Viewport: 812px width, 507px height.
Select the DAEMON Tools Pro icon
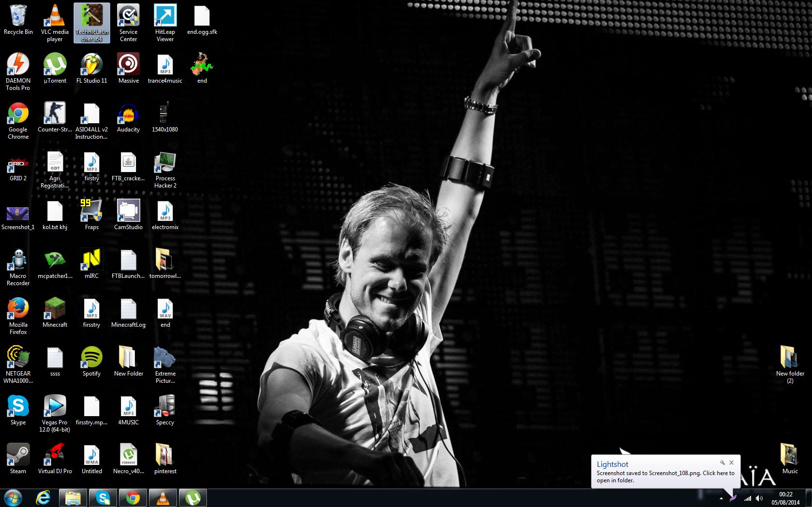(x=18, y=72)
